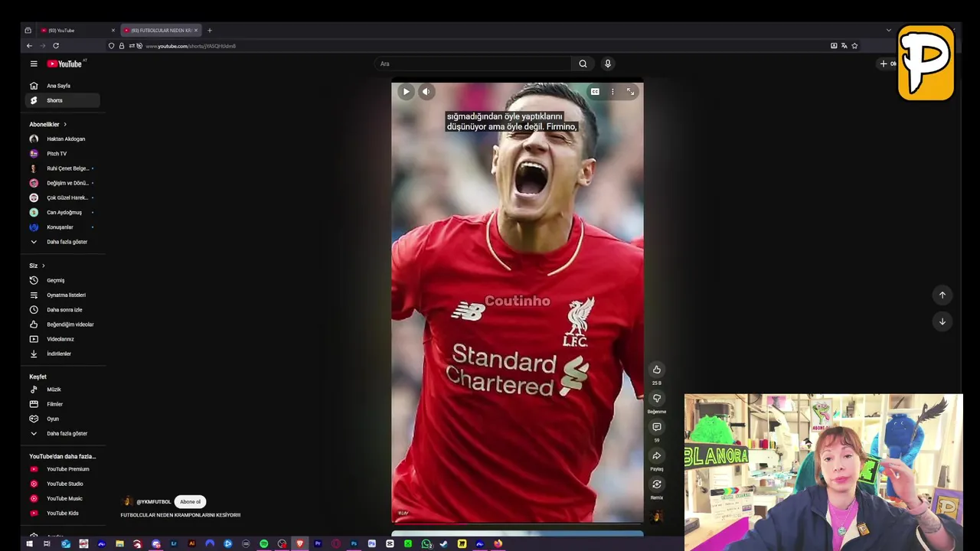Open the Remix option
The width and height of the screenshot is (980, 551).
point(657,484)
